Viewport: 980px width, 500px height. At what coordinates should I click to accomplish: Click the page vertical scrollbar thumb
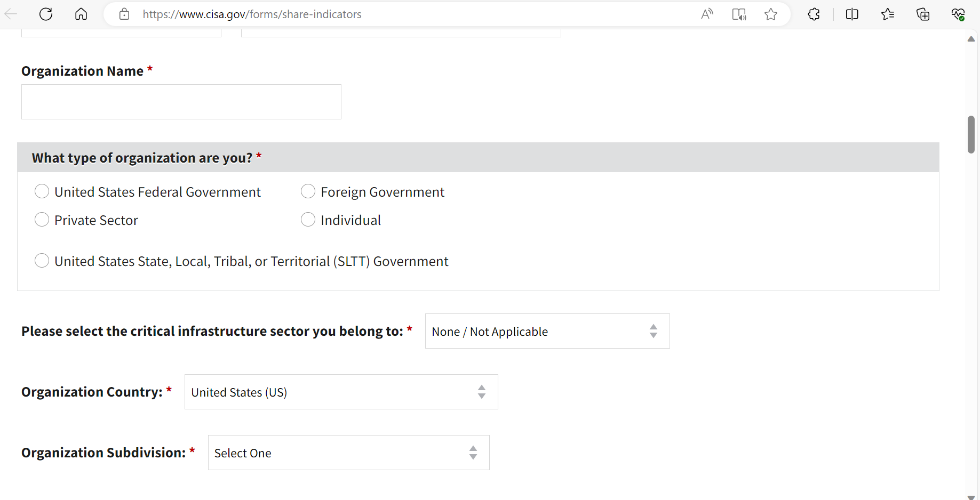coord(971,134)
